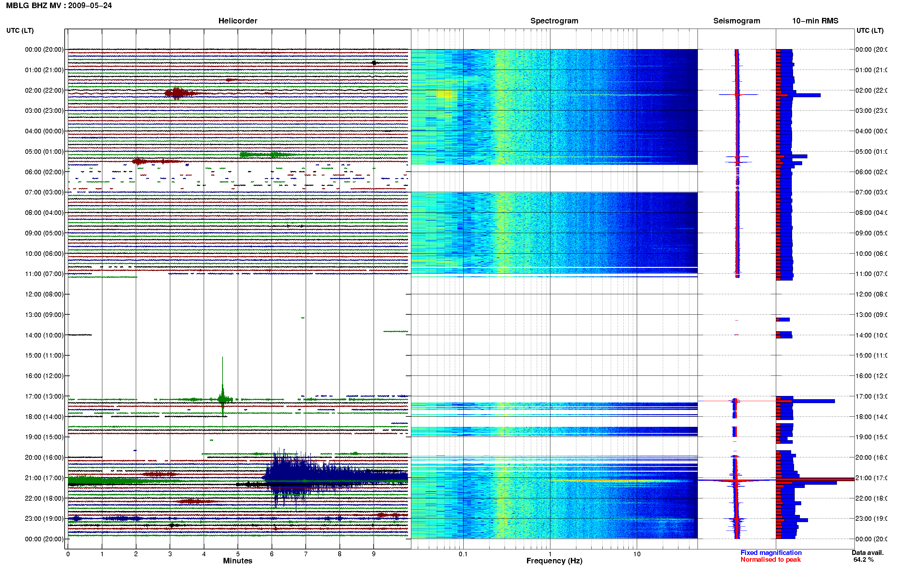Click the left '11:00 (07:00)' time label

click(44, 274)
